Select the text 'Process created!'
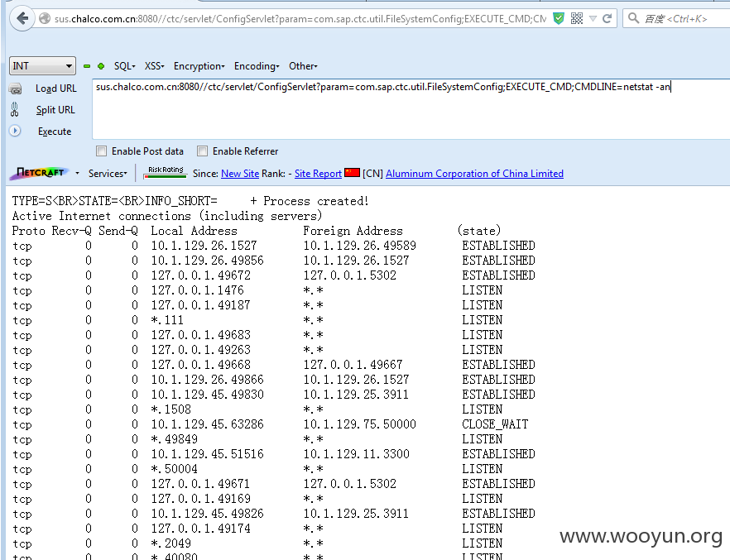This screenshot has width=730, height=560. pyautogui.click(x=316, y=201)
